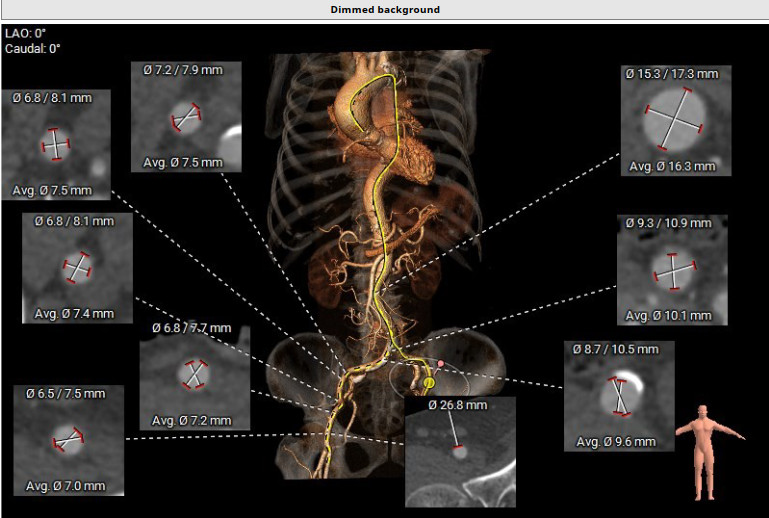The height and width of the screenshot is (518, 769).
Task: Click the Avg. Ø 9.6 mm label
Action: (617, 441)
